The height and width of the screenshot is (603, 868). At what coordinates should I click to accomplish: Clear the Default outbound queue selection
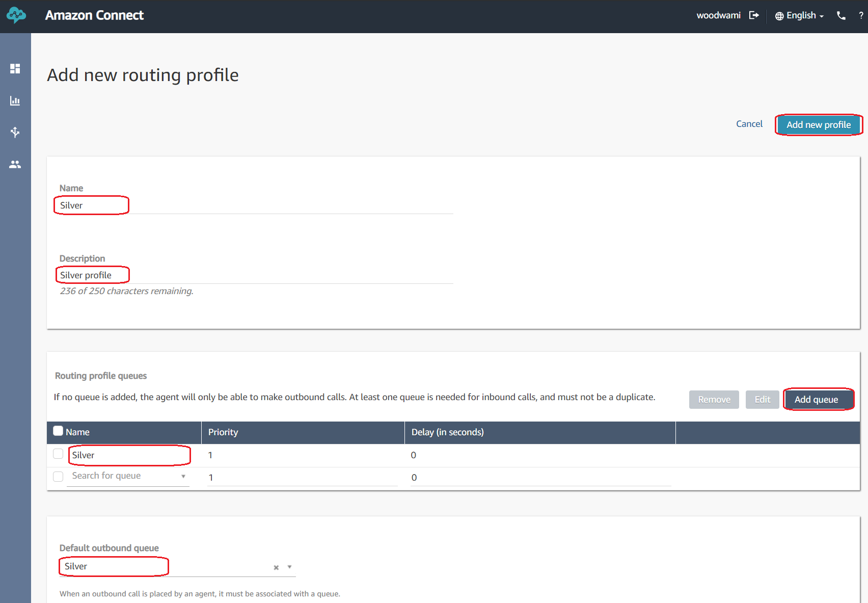tap(276, 567)
